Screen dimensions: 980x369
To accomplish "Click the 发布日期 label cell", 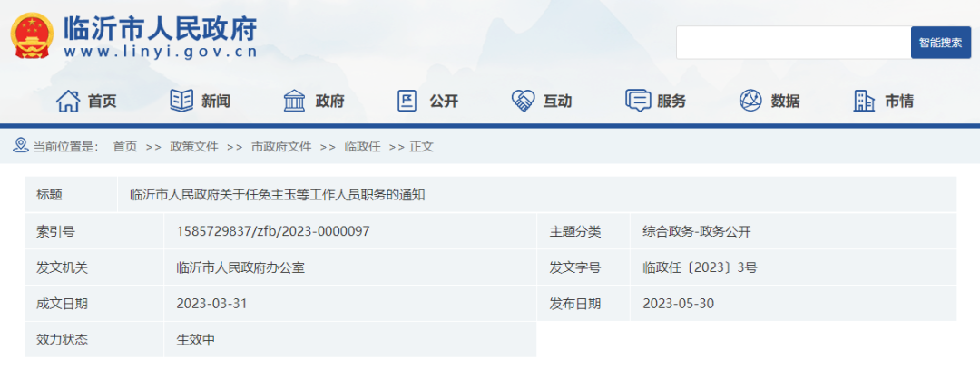I will coord(583,304).
